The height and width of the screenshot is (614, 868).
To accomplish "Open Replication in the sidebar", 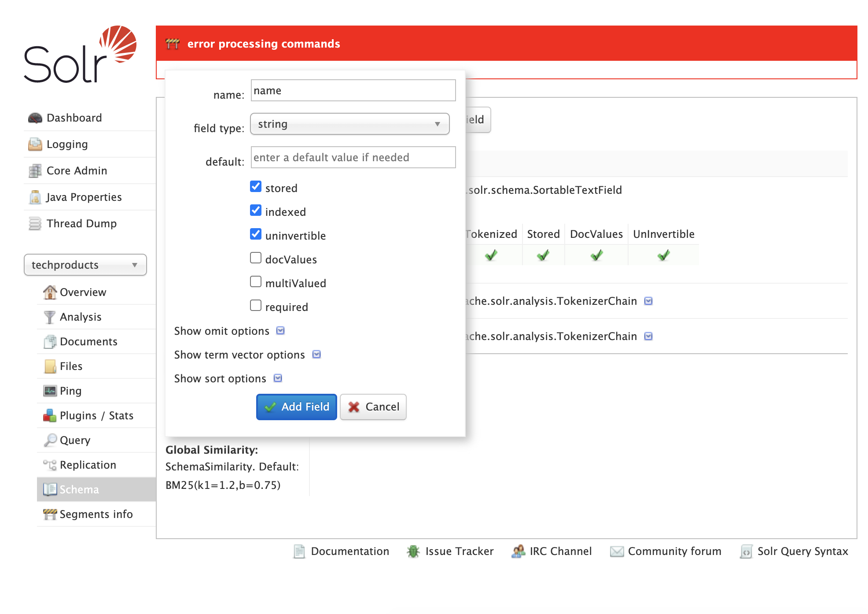I will click(x=88, y=465).
